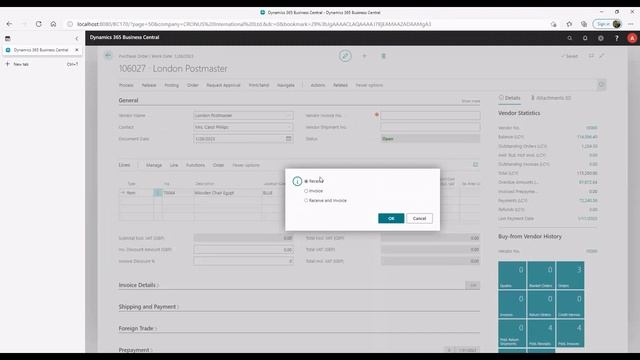Viewport: 640px width, 360px height.
Task: Open notifications bell in app header
Action: pos(585,38)
